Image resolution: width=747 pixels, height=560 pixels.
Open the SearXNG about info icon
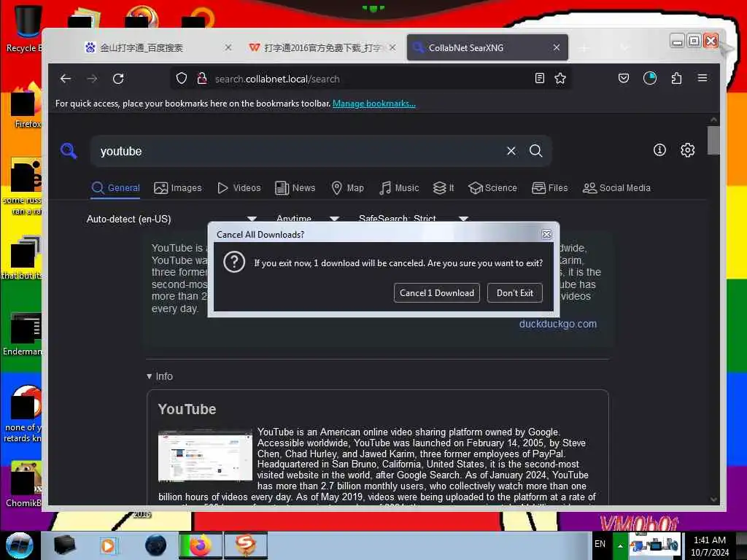click(x=659, y=150)
